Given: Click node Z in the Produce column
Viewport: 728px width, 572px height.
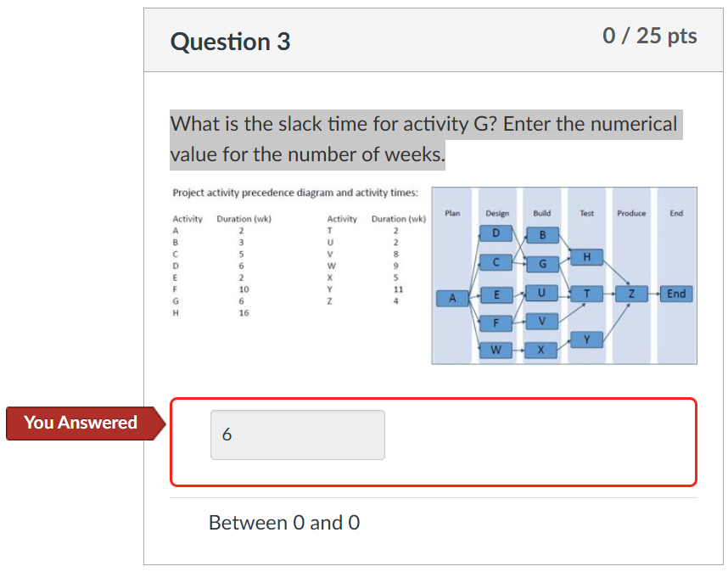Looking at the screenshot, I should (x=631, y=294).
